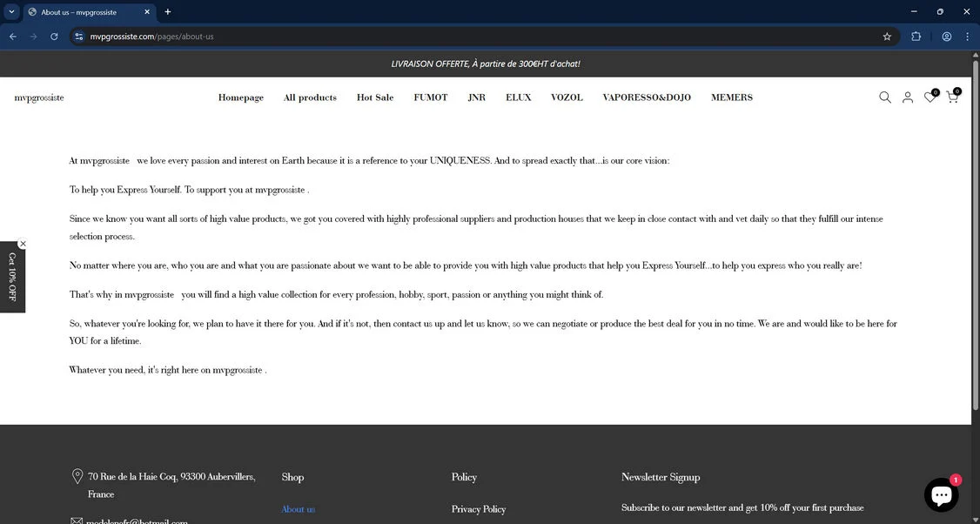This screenshot has height=524, width=980.
Task: Click the LIVRAISON OFFERTE announcement banner
Action: click(486, 64)
